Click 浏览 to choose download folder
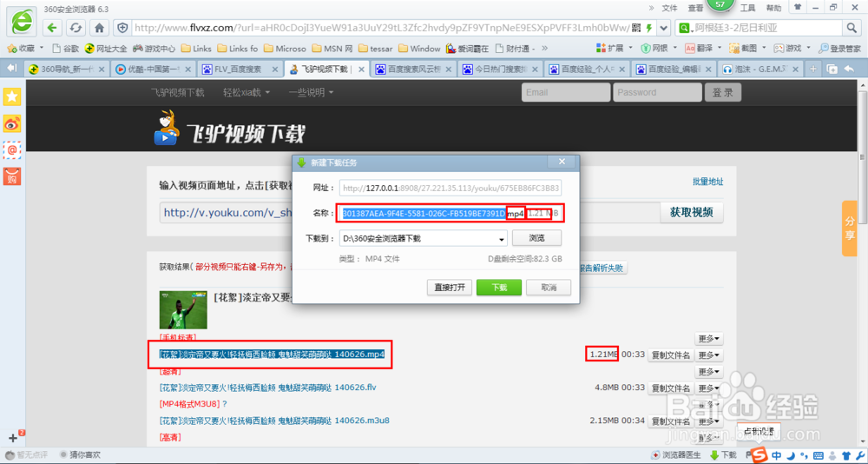The image size is (868, 464). point(536,238)
